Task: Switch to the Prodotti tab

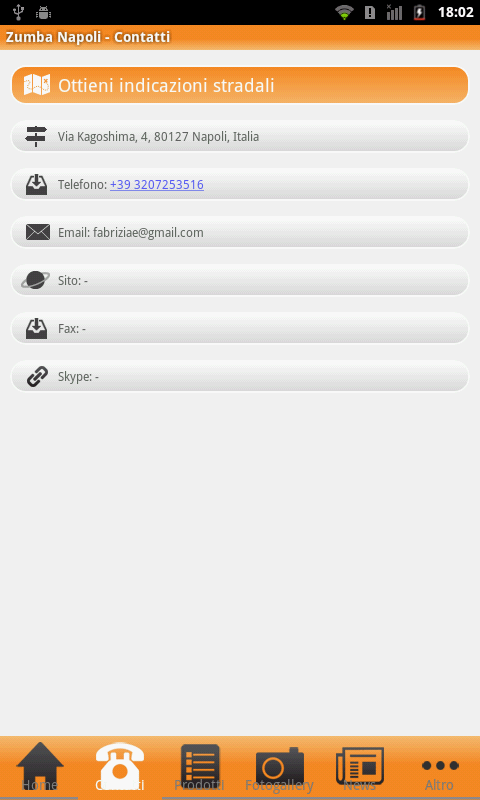Action: pos(199,768)
